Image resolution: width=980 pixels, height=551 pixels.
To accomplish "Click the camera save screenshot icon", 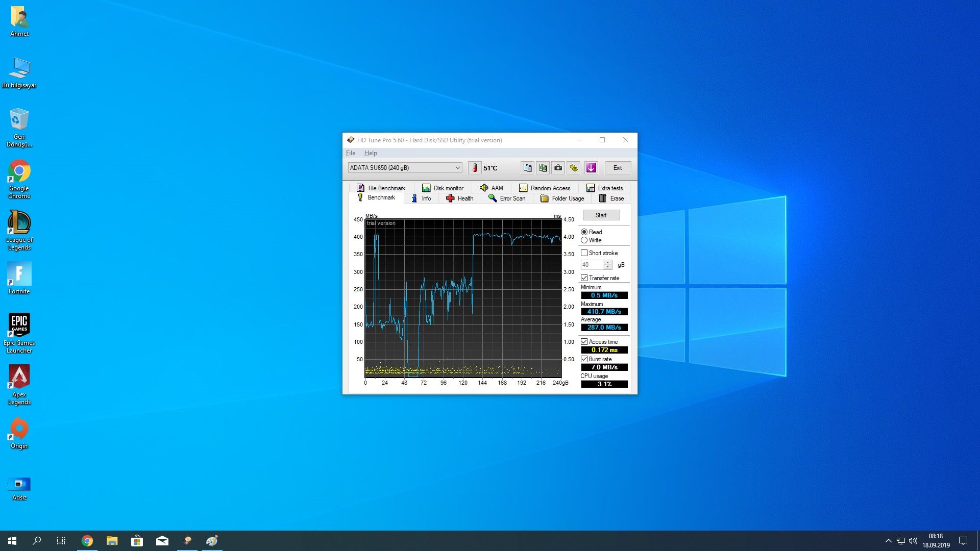I will coord(558,168).
